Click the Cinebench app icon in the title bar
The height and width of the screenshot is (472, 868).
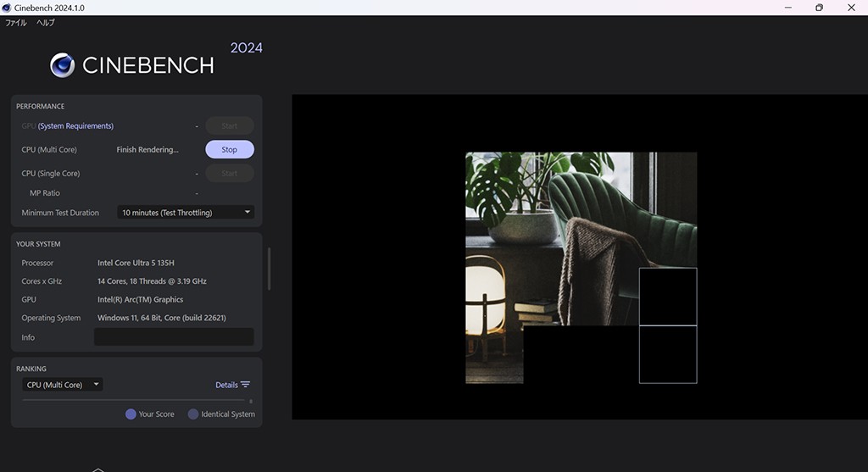[x=7, y=8]
